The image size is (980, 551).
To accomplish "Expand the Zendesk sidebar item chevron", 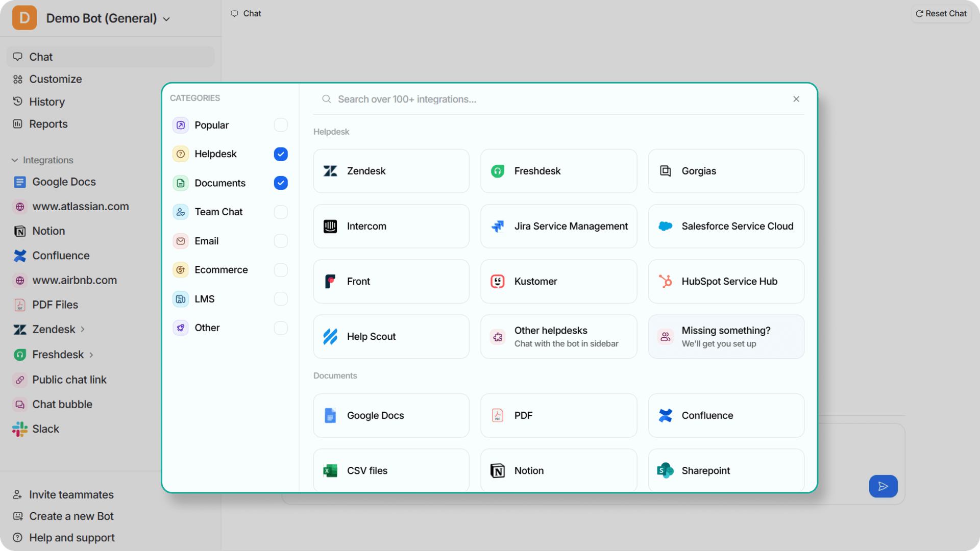I will pos(82,330).
